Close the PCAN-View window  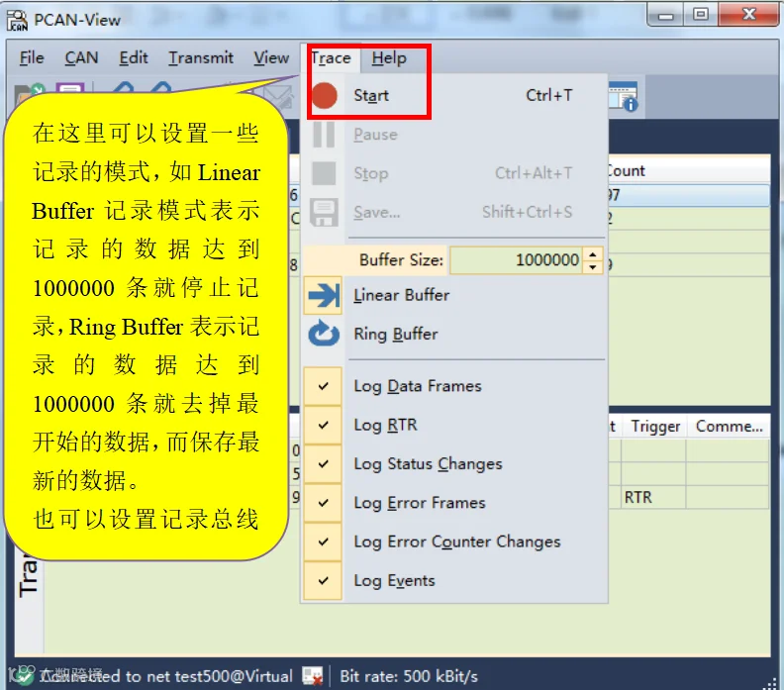748,15
